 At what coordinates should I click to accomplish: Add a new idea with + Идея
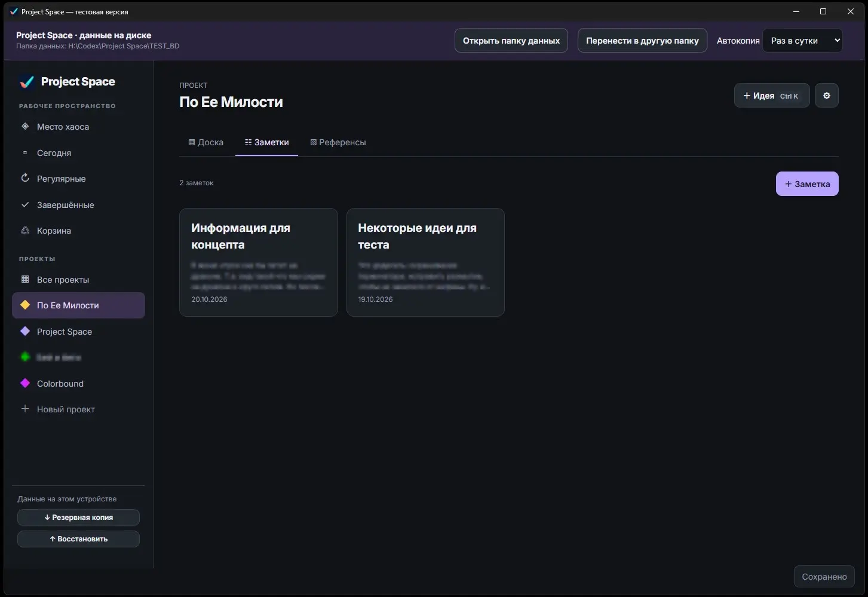(771, 96)
